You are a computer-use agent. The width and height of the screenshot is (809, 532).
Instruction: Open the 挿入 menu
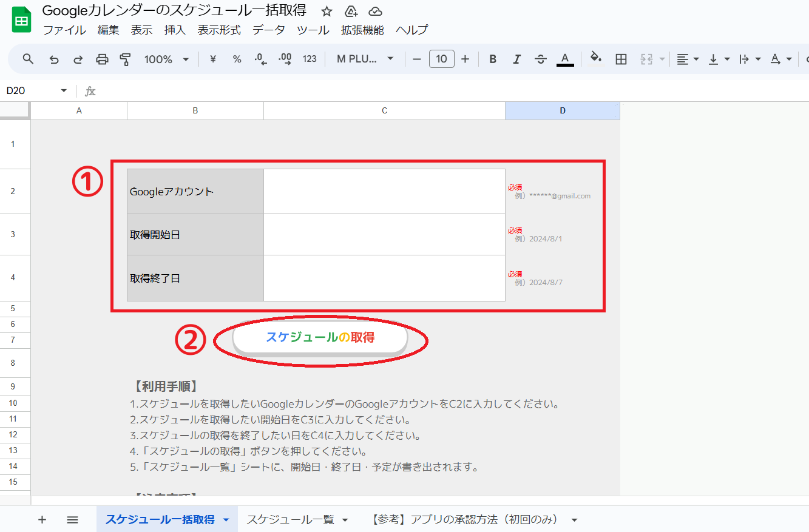tap(175, 30)
